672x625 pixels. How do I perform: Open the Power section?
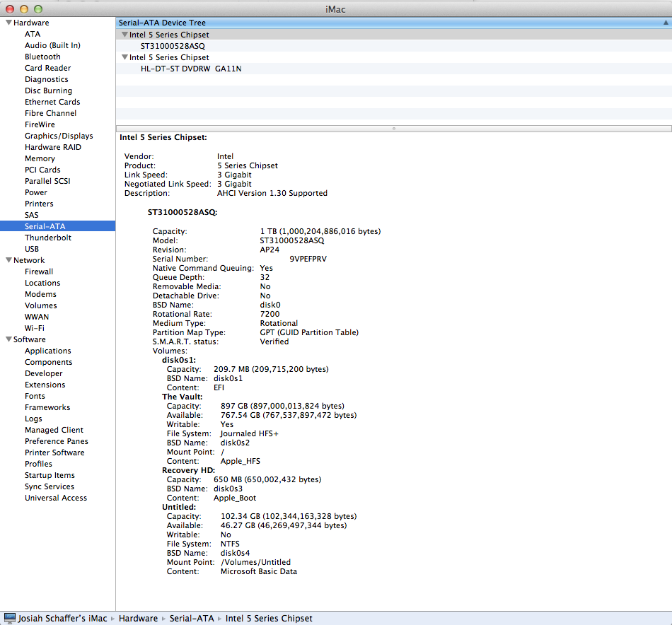pos(36,193)
